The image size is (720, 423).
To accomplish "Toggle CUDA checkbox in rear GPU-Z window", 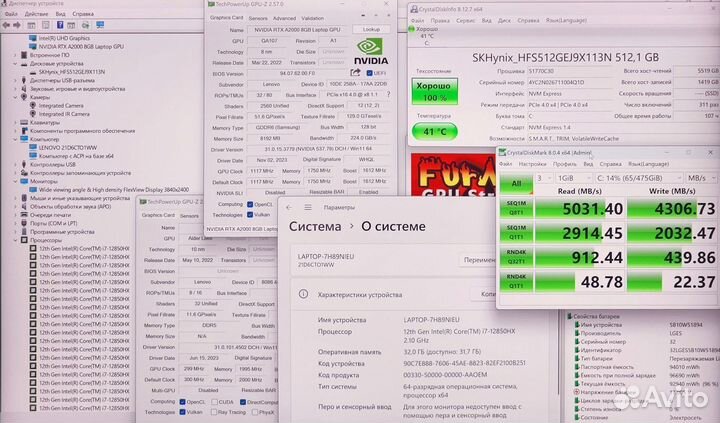I will coord(214,402).
